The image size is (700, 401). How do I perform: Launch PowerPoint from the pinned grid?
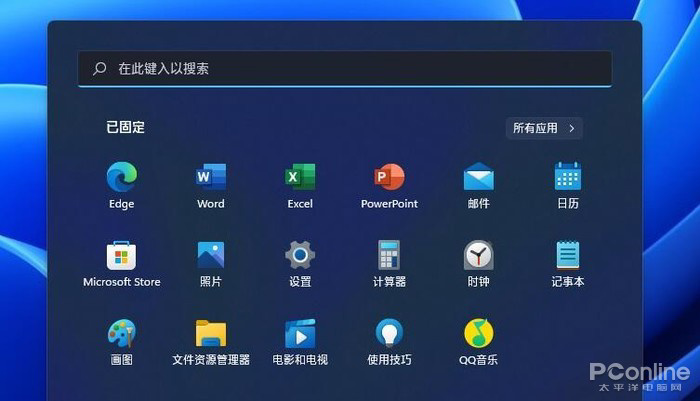coord(389,177)
